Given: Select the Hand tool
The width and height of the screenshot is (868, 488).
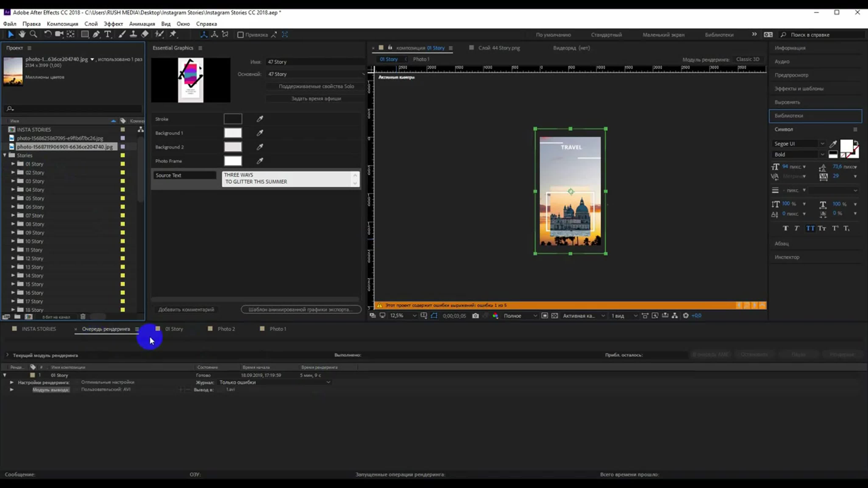Looking at the screenshot, I should click(x=22, y=34).
